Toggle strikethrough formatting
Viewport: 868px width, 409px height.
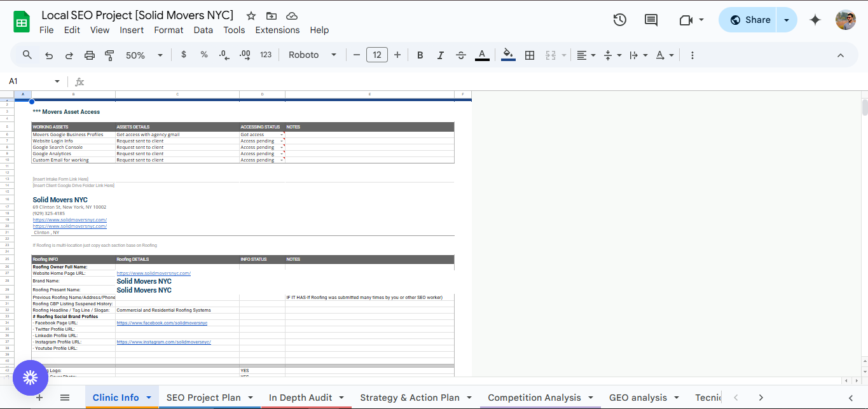460,55
